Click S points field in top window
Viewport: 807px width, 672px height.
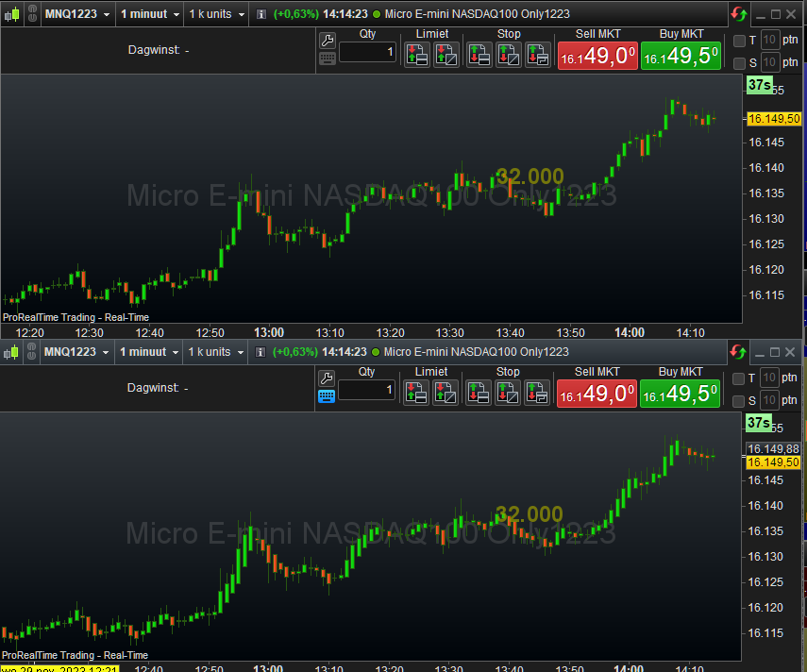[x=769, y=63]
